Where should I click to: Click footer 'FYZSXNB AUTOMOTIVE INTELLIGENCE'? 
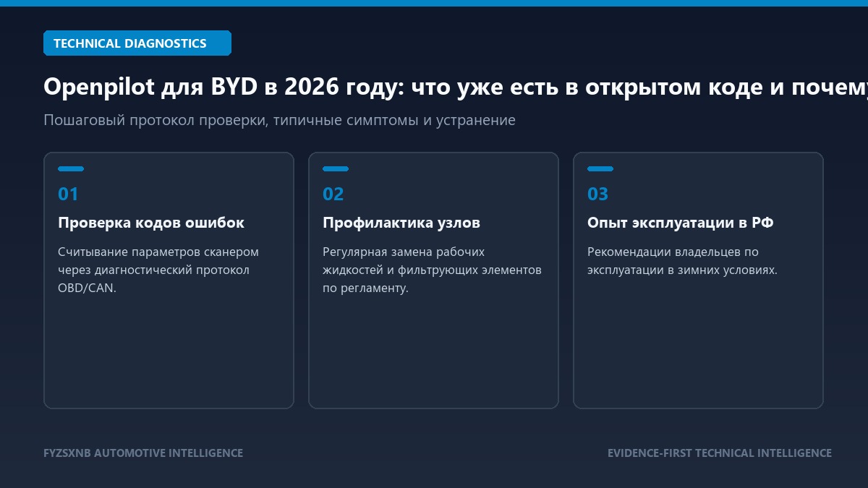pos(143,453)
